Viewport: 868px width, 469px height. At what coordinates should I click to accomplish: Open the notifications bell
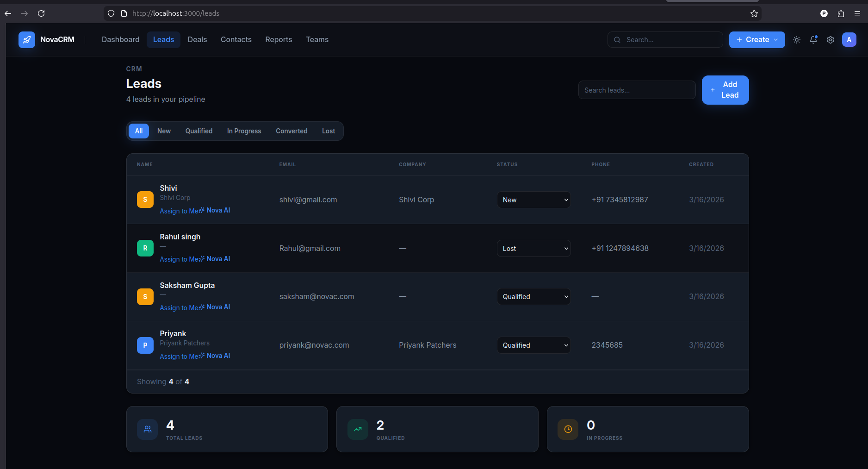click(813, 40)
